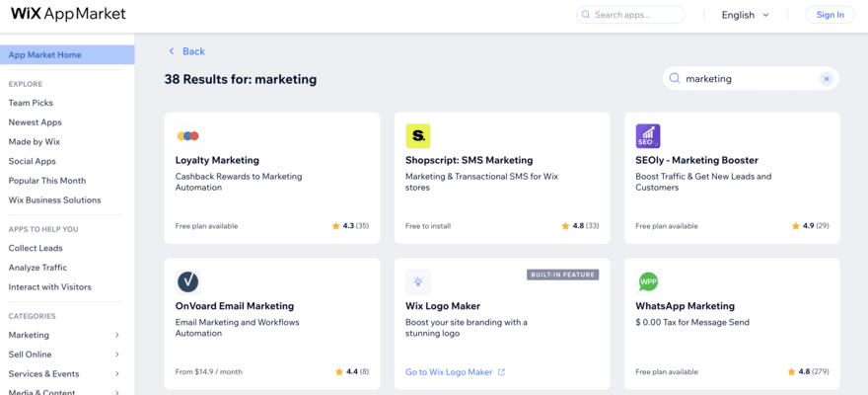The image size is (868, 395).
Task: Clear the marketing search query
Action: (x=827, y=79)
